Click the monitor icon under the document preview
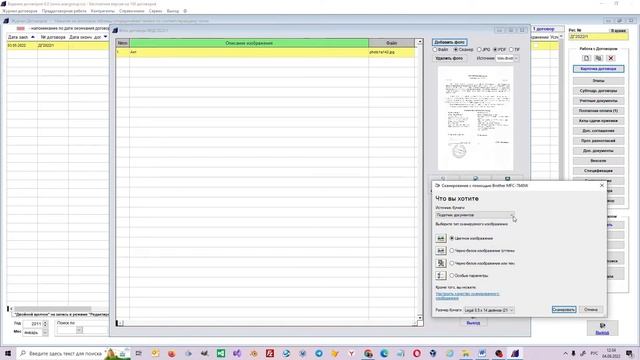The image size is (640, 360). [507, 178]
